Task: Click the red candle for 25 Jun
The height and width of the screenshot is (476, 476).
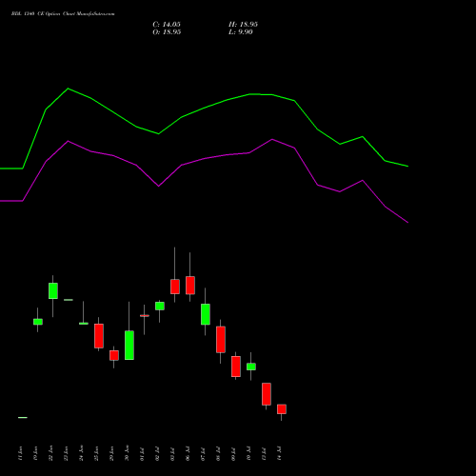Action: (x=99, y=336)
